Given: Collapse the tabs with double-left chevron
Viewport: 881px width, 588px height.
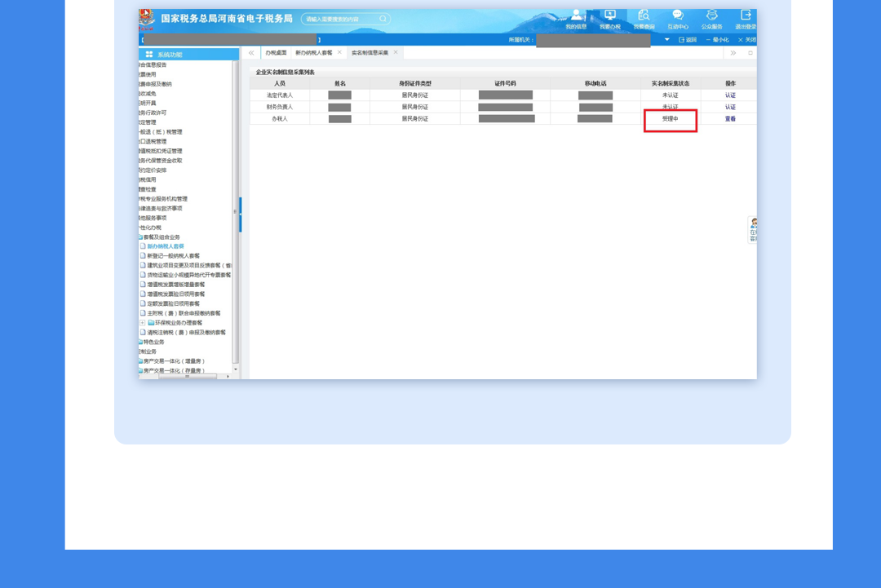Looking at the screenshot, I should tap(251, 52).
